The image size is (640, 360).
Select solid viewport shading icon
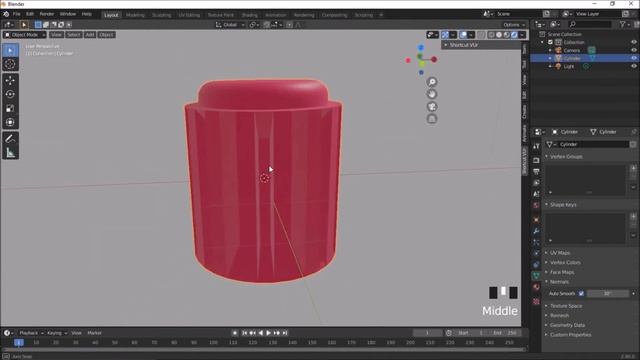[x=499, y=35]
